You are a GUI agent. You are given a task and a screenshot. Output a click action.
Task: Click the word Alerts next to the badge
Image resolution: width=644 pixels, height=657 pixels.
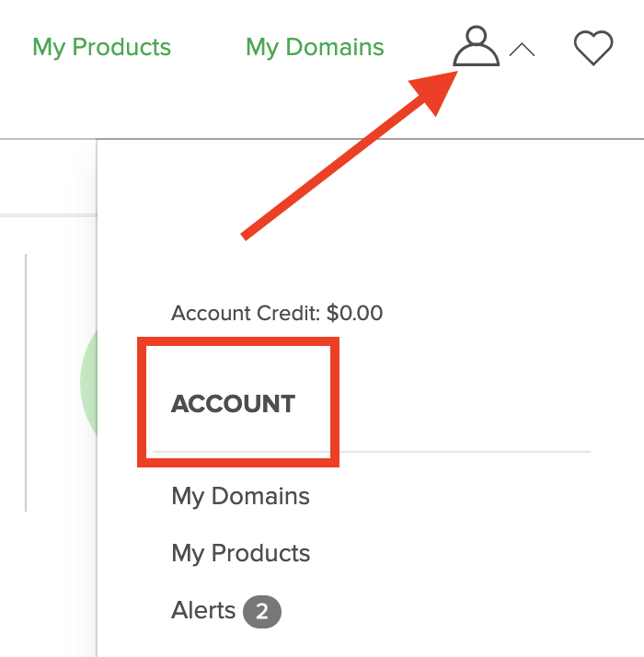[203, 610]
